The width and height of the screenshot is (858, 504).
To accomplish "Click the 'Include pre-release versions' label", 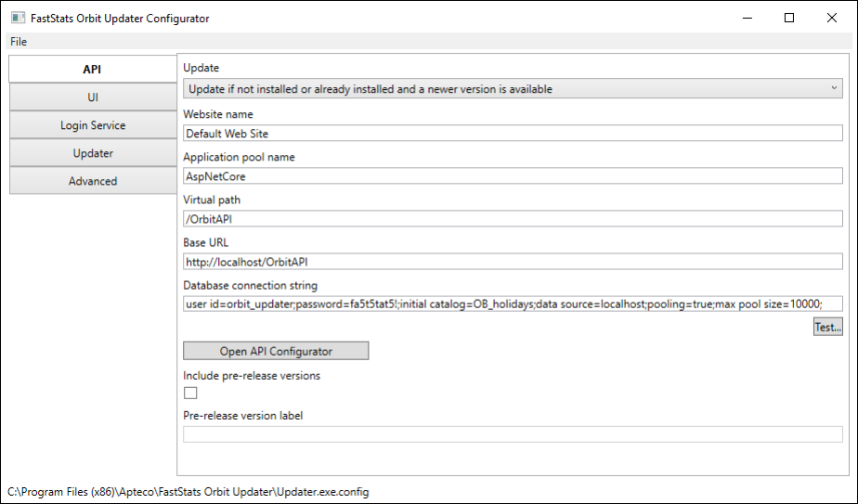I will click(x=252, y=376).
